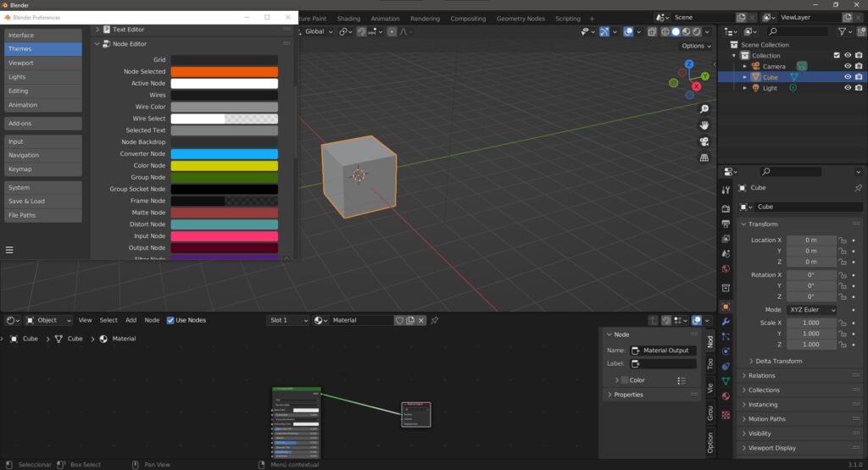868x470 pixels.
Task: Open the Tool properties tab icon
Action: (x=726, y=191)
